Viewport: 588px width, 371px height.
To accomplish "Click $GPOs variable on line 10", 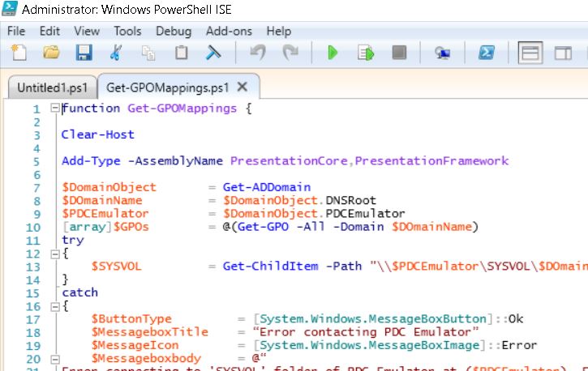I will point(131,227).
